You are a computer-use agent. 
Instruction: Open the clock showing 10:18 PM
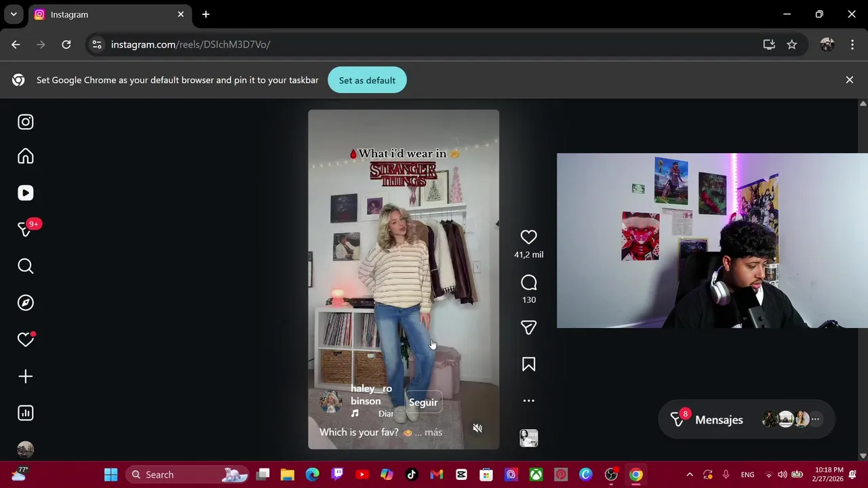[x=829, y=474]
